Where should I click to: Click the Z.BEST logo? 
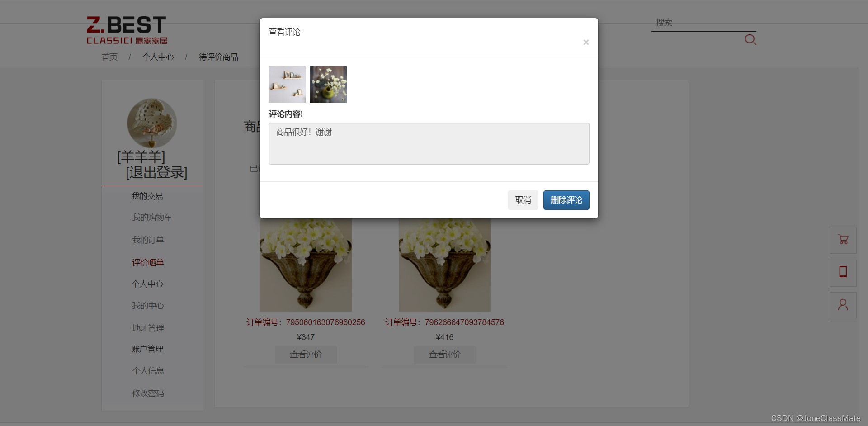point(127,30)
